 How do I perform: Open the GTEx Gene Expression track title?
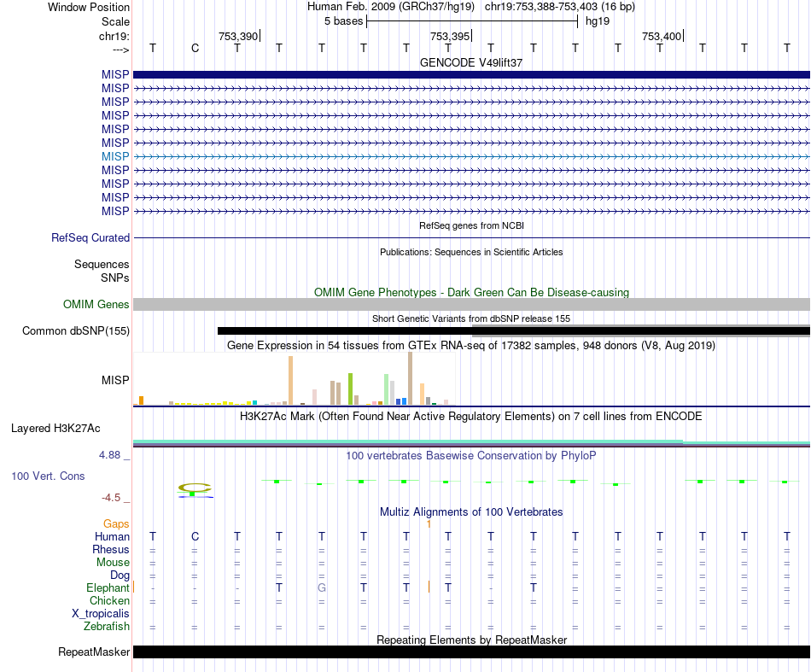[x=471, y=346]
